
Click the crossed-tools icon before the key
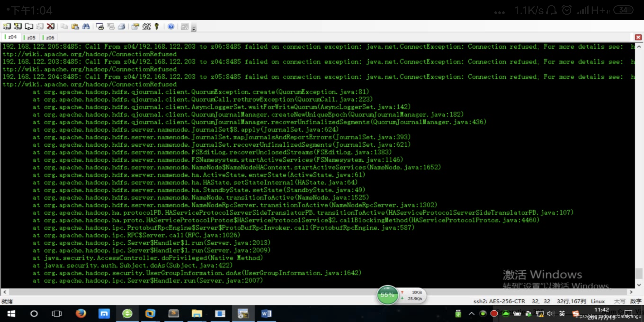point(146,27)
